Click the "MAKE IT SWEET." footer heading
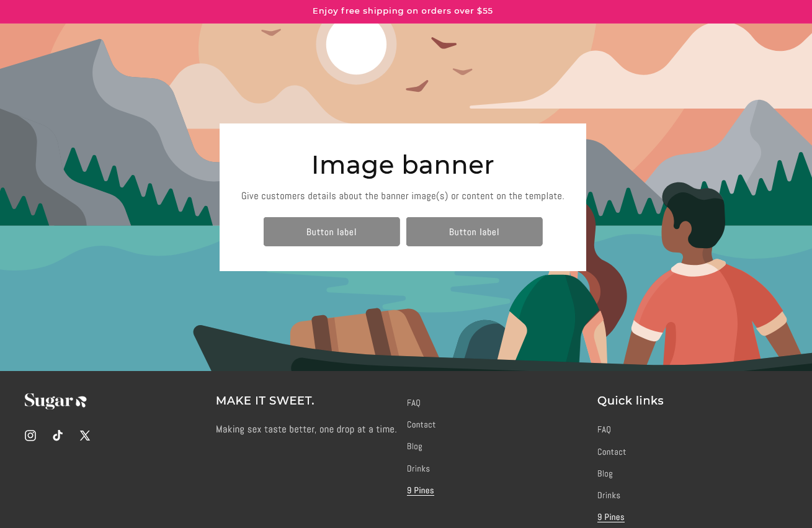Screen dimensions: 812x528 coord(265,401)
